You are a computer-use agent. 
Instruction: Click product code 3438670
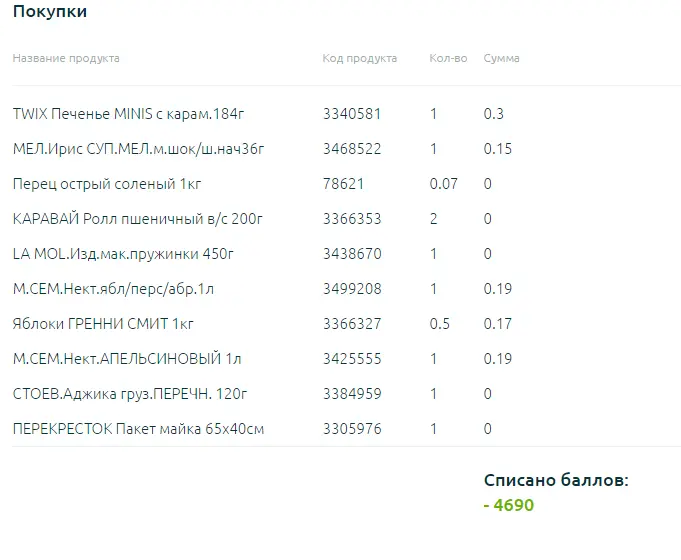coord(352,254)
